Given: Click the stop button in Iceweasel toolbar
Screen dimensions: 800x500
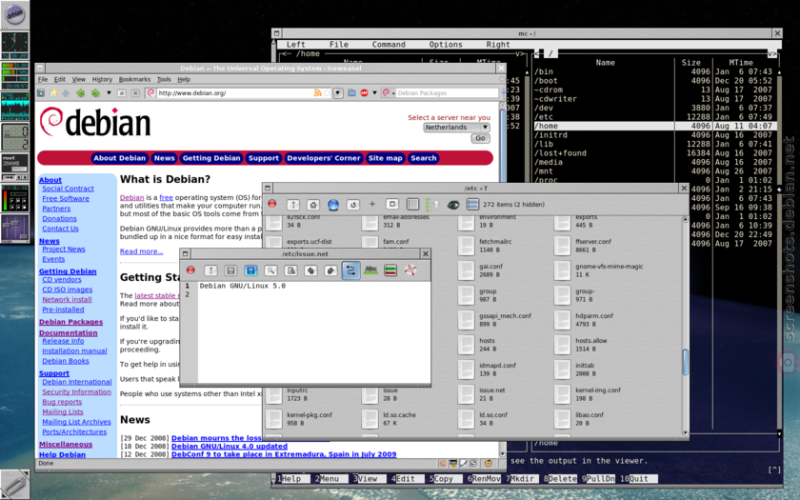Looking at the screenshot, I should tap(135, 93).
